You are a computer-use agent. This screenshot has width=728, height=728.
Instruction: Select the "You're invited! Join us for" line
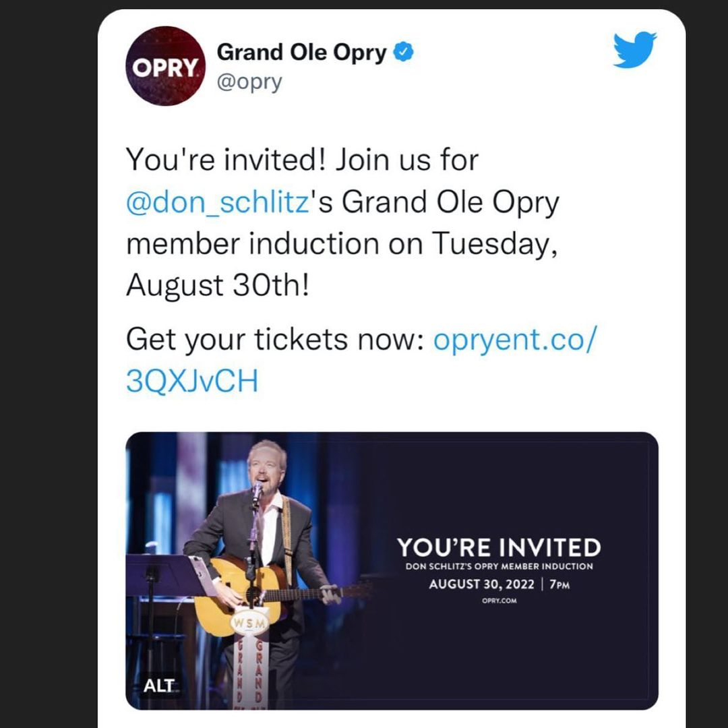[302, 160]
